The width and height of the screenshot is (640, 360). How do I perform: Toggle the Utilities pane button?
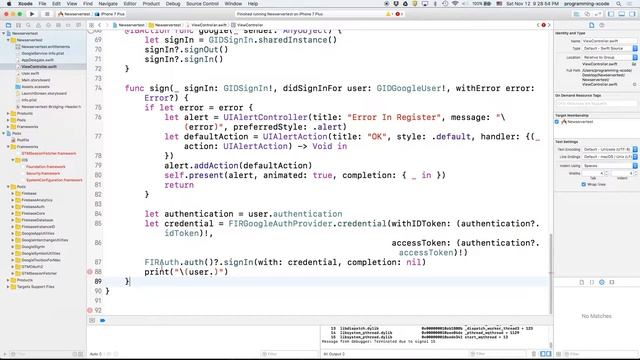[x=632, y=14]
